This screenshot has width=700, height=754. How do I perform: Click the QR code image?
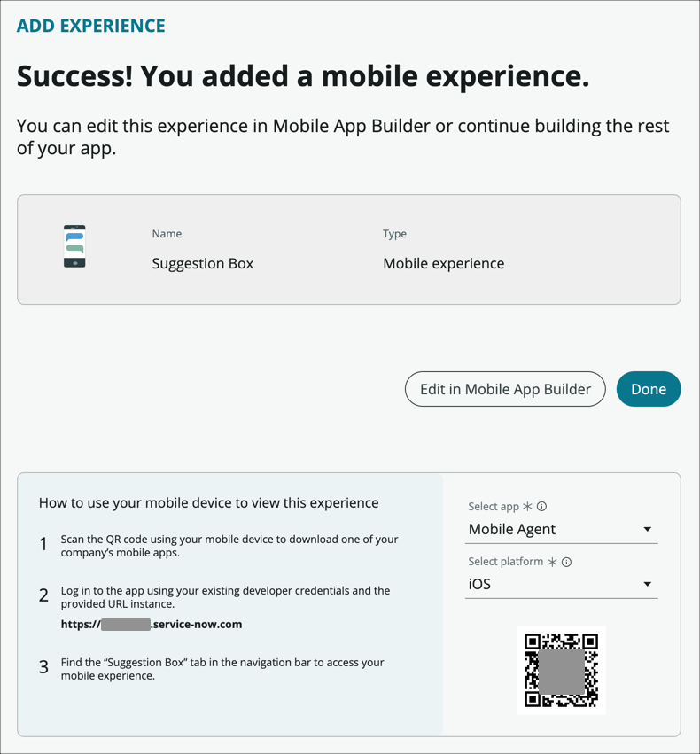point(562,670)
